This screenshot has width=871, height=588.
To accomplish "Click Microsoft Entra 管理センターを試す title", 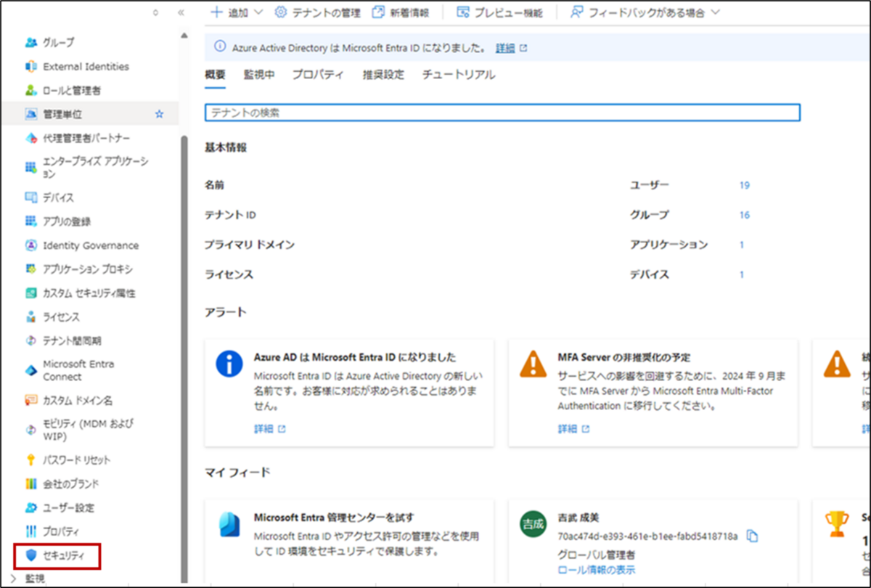I will 334,518.
